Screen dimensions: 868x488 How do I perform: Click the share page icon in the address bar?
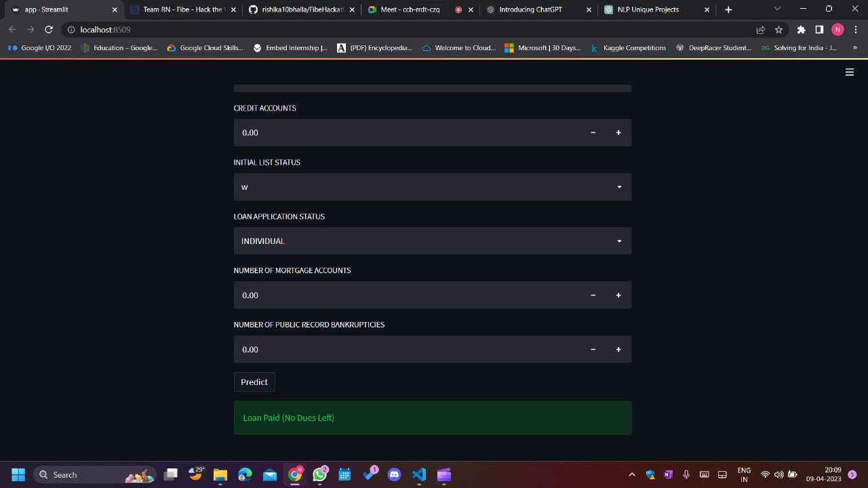point(760,30)
